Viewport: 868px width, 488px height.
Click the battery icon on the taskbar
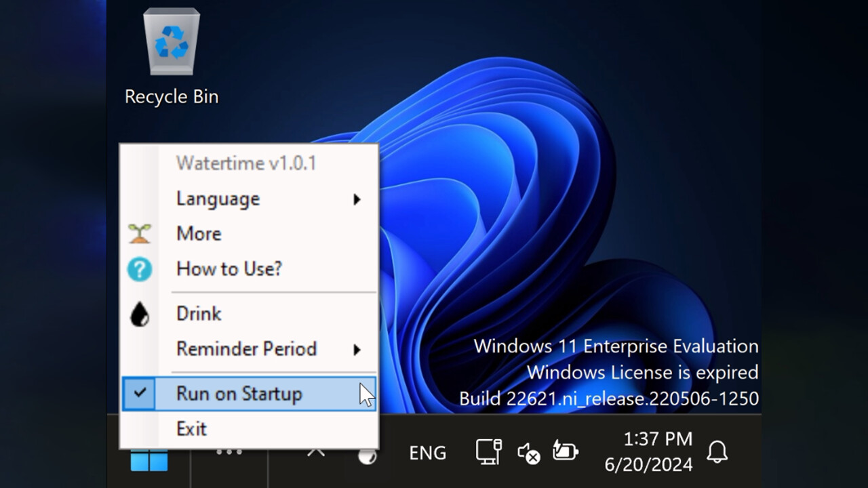click(565, 453)
